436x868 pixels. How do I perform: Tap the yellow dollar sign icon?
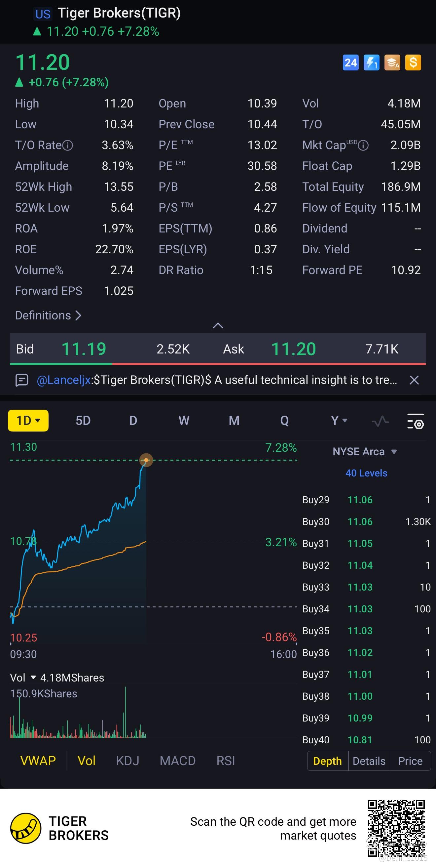click(x=413, y=63)
